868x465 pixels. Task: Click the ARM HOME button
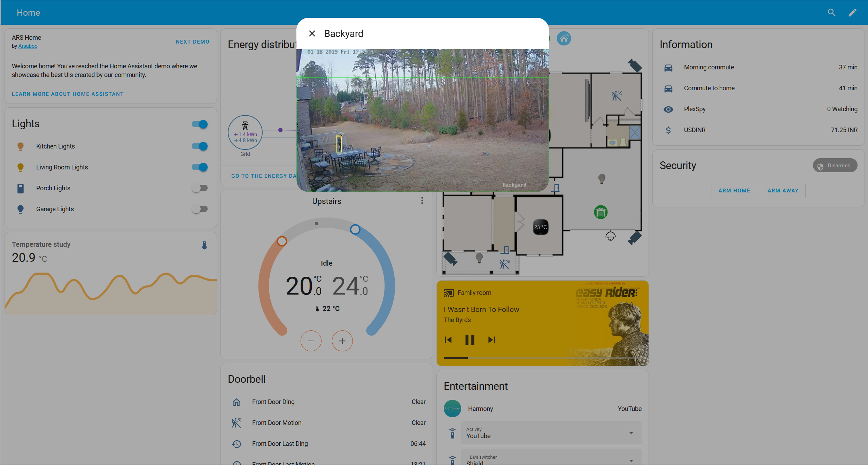734,191
